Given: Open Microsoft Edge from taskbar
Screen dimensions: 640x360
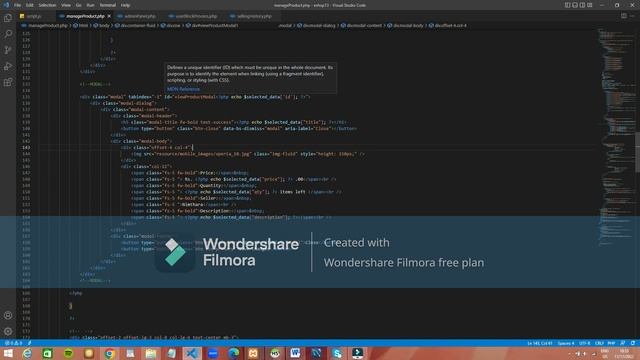Looking at the screenshot, I should (x=233, y=353).
